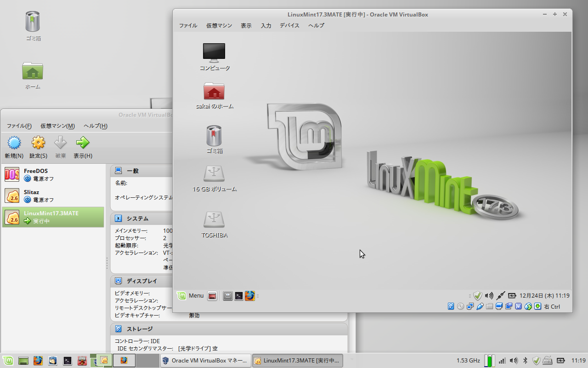
Task: Click display monitor icon in VM status bar
Action: [x=499, y=306]
